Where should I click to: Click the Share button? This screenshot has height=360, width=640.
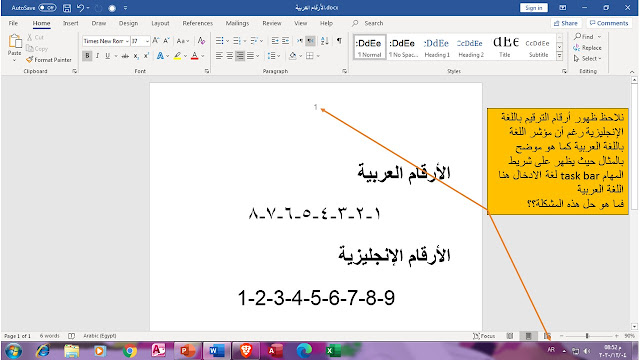click(x=566, y=23)
